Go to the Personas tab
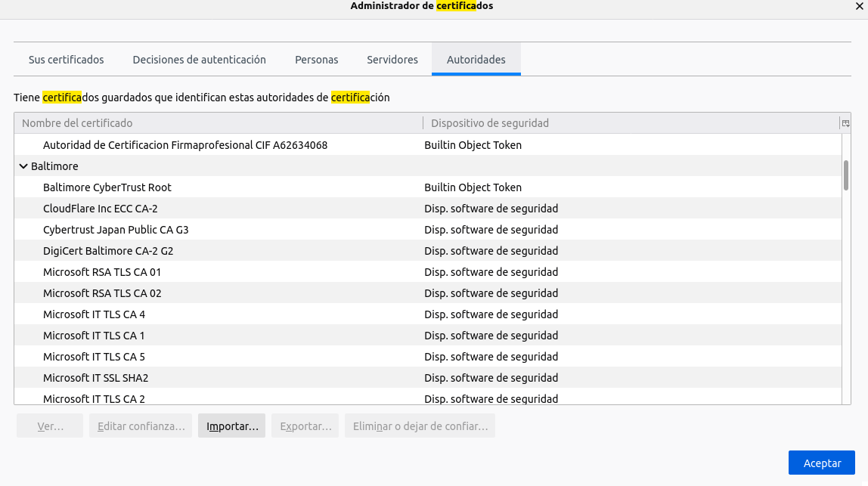 point(316,60)
